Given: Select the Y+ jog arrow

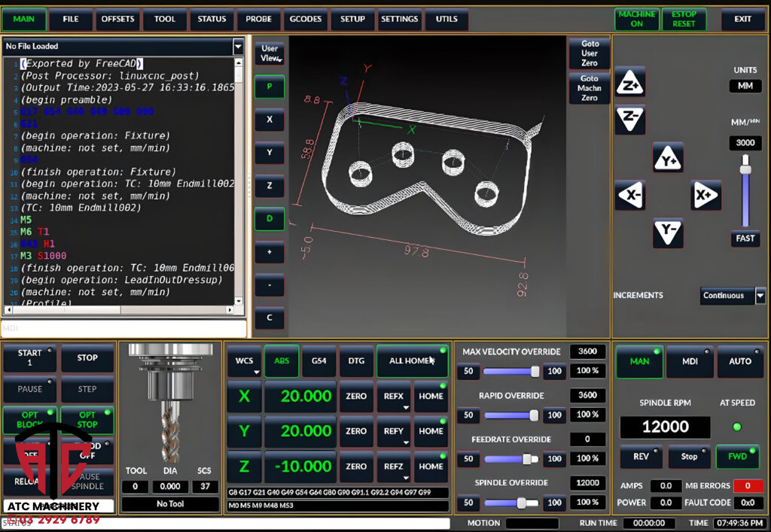Looking at the screenshot, I should click(x=667, y=159).
